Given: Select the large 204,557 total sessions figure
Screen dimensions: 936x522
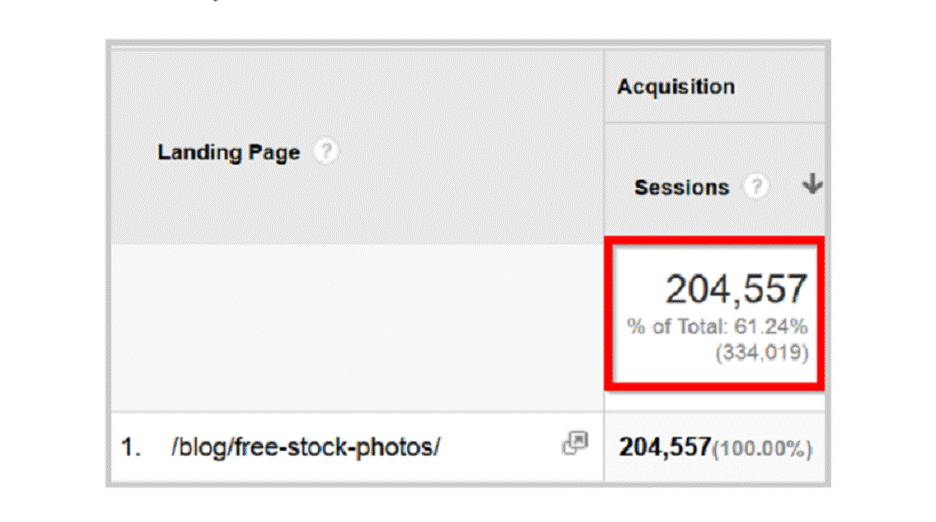Looking at the screenshot, I should pyautogui.click(x=736, y=290).
